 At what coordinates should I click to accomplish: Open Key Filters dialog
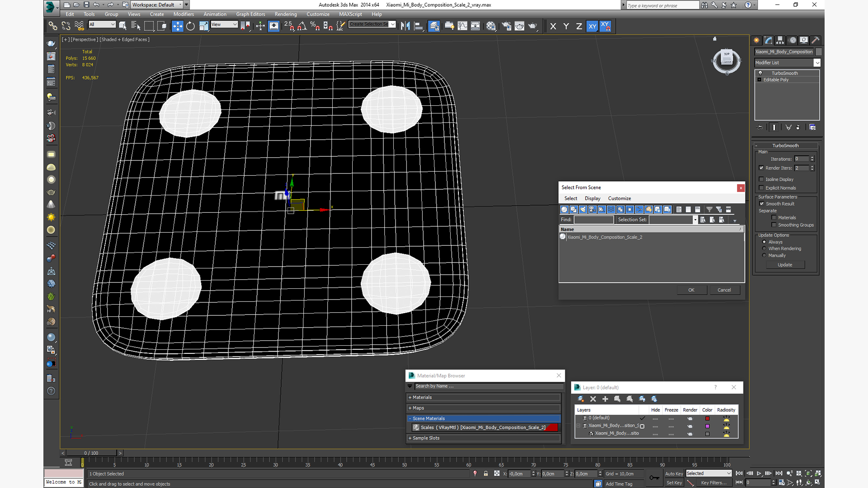tap(713, 483)
